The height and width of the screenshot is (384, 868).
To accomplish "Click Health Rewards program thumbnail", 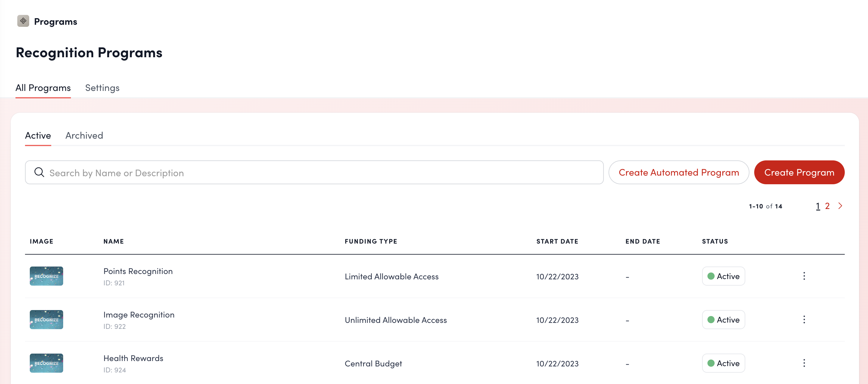I will click(46, 363).
